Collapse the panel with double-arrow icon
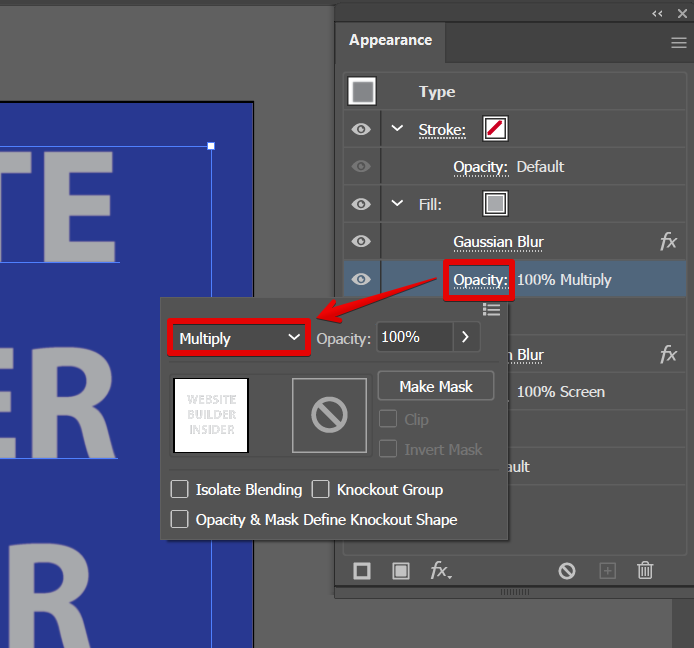 (657, 13)
